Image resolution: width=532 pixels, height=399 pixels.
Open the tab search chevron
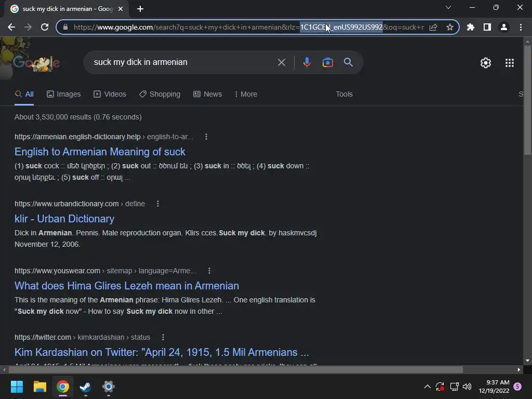[x=448, y=7]
